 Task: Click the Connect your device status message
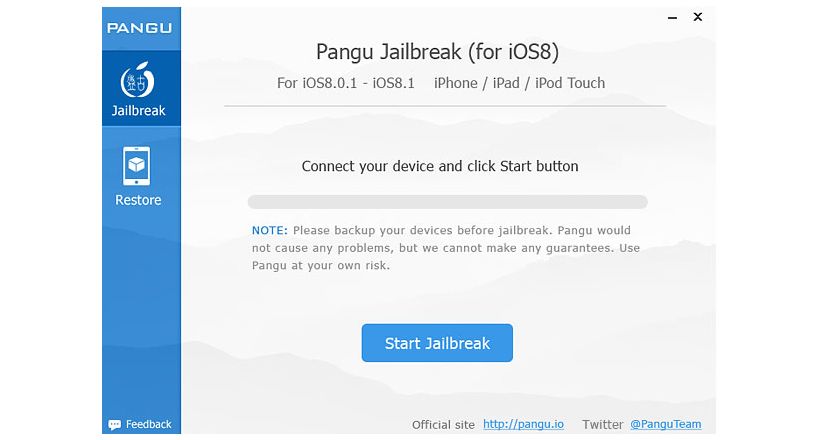(440, 166)
